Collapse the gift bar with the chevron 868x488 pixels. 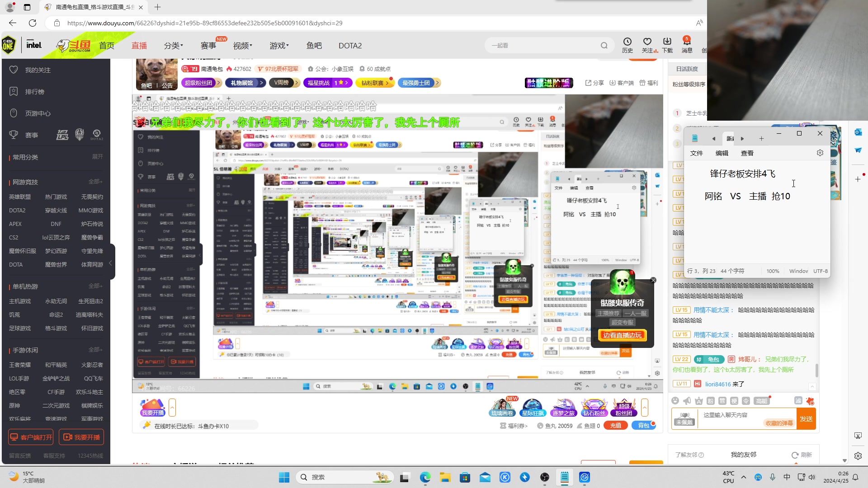(645, 408)
